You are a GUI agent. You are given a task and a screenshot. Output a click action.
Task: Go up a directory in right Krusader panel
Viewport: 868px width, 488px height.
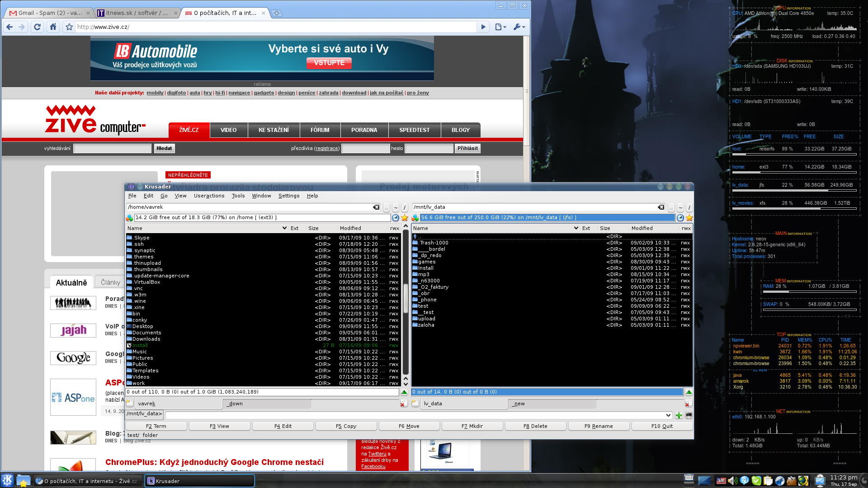coord(671,208)
